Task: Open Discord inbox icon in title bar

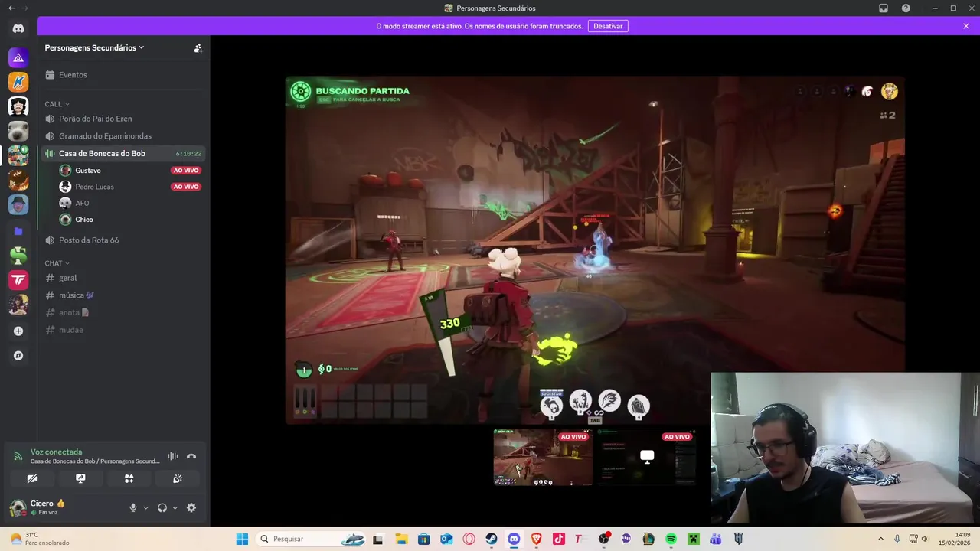Action: [884, 8]
